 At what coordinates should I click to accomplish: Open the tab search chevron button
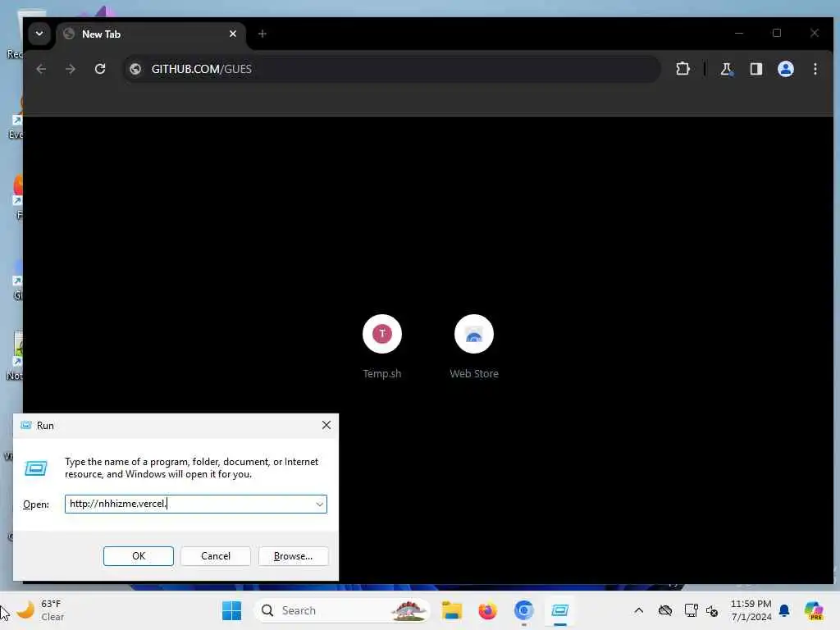tap(39, 34)
